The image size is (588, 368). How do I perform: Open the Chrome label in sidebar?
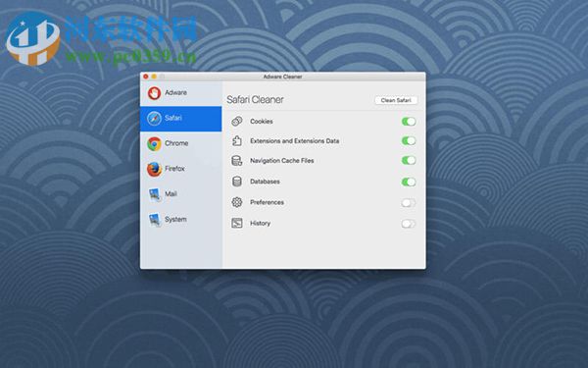coord(176,143)
